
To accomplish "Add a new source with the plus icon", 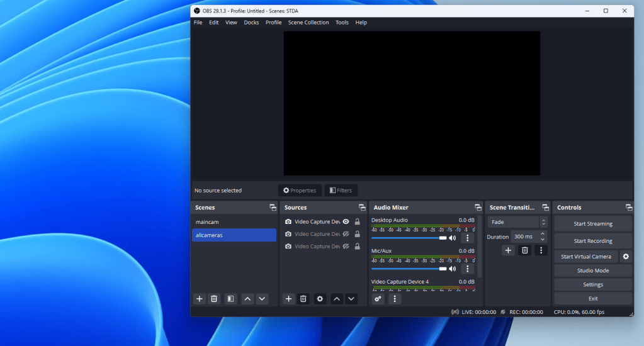I will point(288,299).
